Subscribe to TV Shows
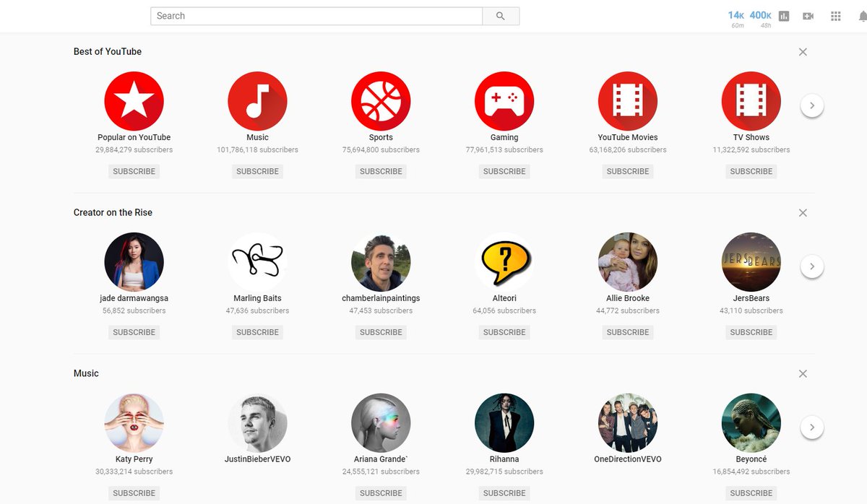The height and width of the screenshot is (504, 867). coord(751,171)
